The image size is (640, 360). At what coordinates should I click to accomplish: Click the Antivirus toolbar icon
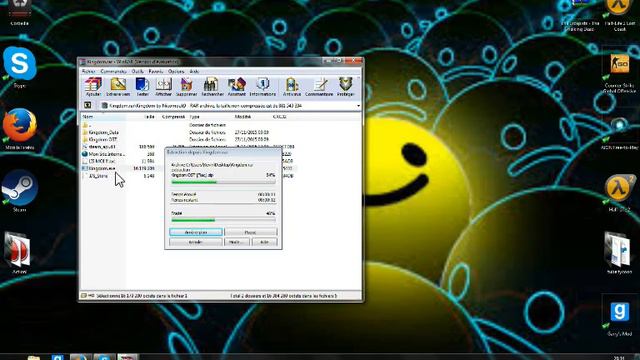(292, 87)
